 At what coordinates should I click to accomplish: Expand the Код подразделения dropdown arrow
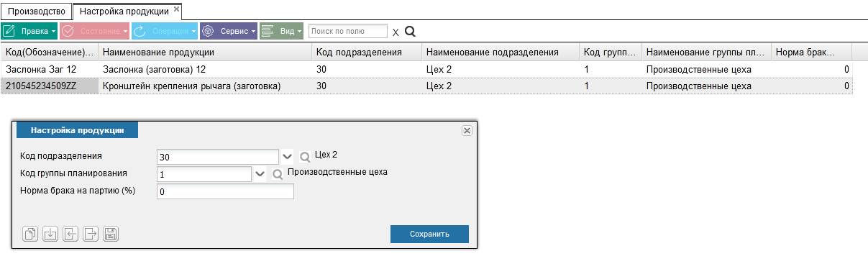click(288, 156)
